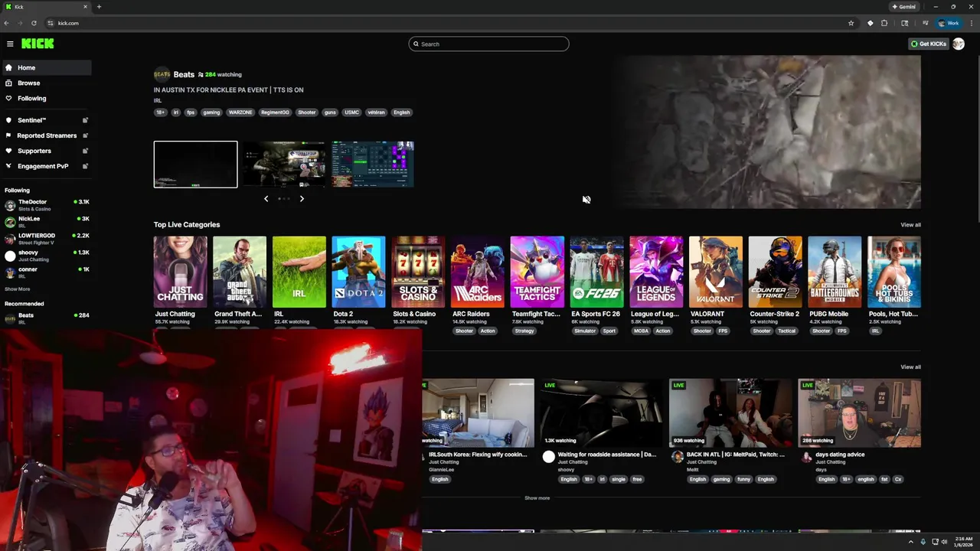Unmute the featured stream preview

(586, 200)
